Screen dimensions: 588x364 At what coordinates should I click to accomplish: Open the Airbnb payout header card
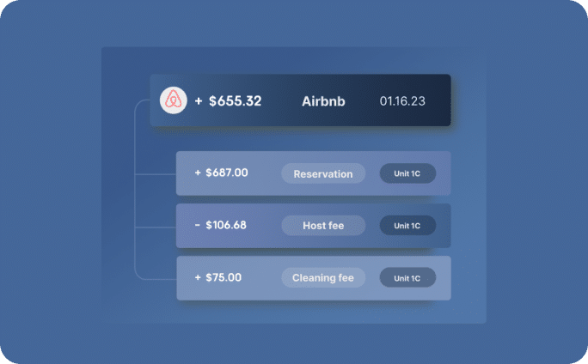coord(300,100)
